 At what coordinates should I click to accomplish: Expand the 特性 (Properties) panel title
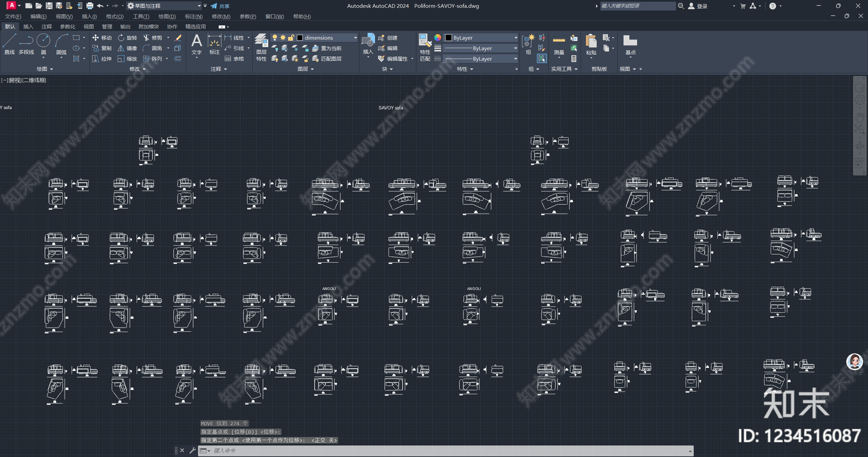(465, 69)
